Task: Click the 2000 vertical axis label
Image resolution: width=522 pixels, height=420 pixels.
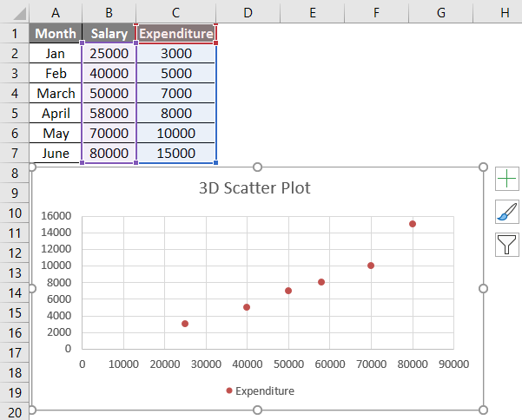Action: [59, 331]
